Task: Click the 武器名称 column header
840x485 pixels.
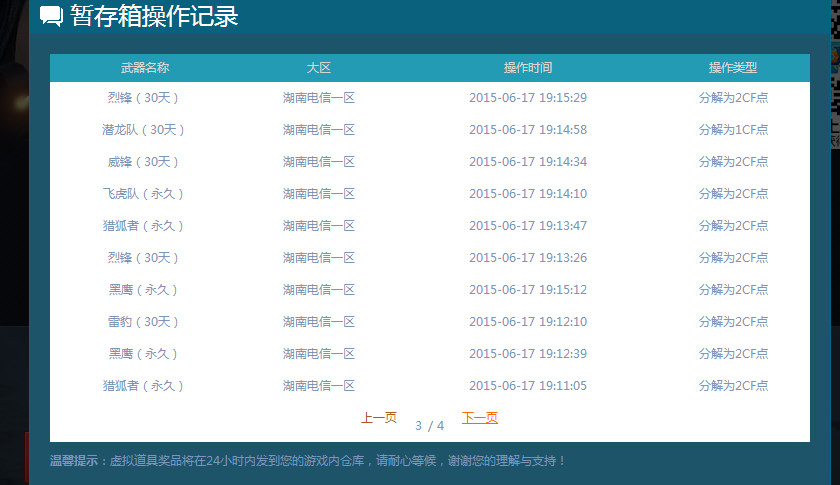Action: tap(145, 68)
